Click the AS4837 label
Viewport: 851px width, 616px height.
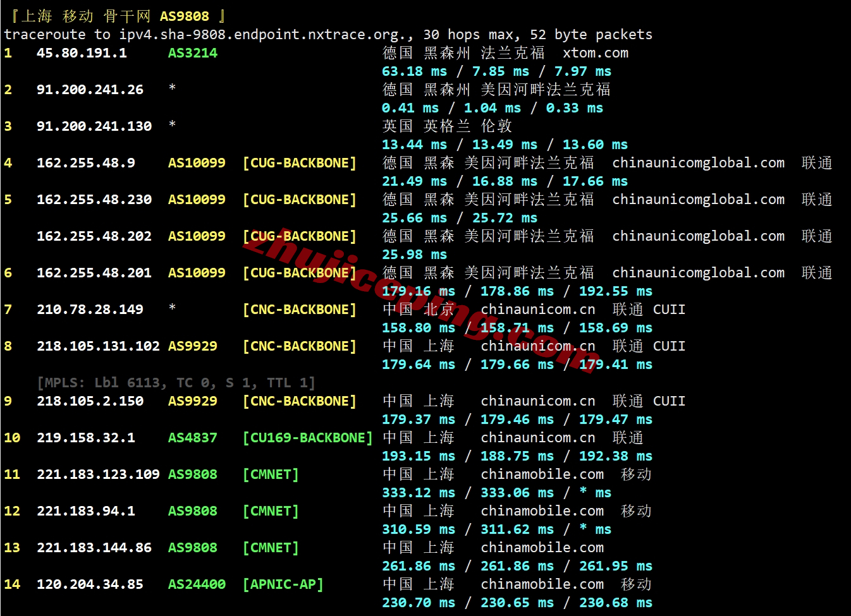point(192,438)
